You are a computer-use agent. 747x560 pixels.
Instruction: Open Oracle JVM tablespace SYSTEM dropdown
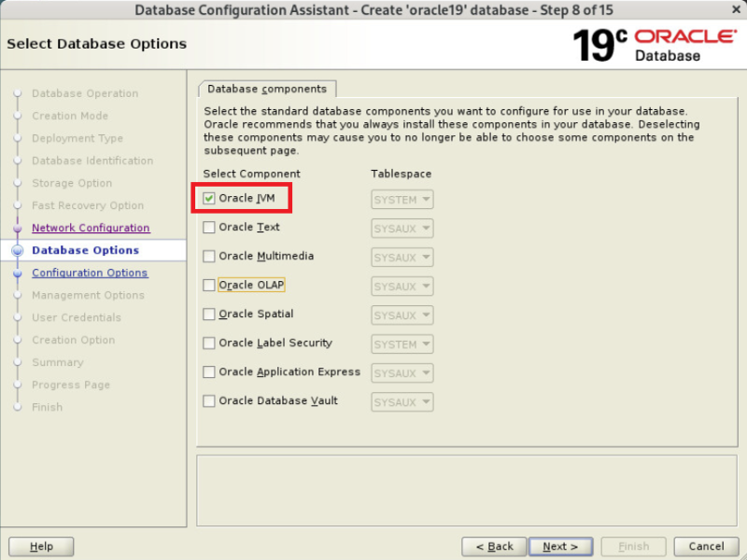[x=402, y=200]
